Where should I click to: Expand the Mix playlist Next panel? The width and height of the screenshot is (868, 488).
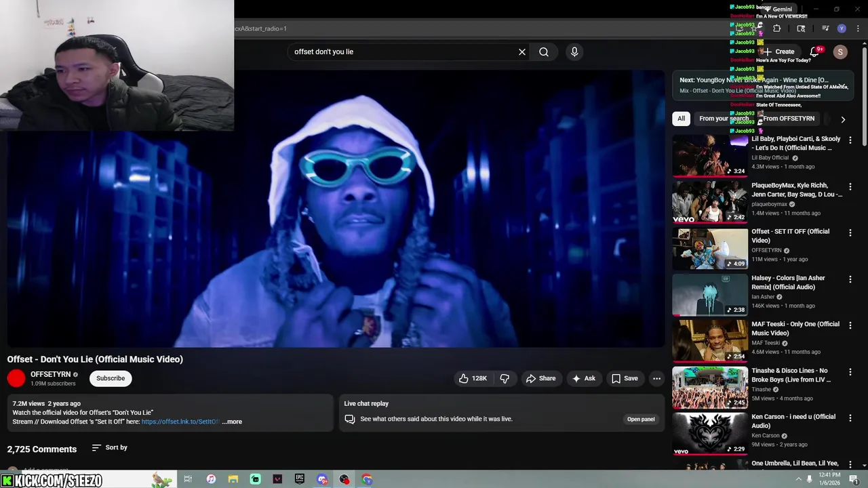842,85
